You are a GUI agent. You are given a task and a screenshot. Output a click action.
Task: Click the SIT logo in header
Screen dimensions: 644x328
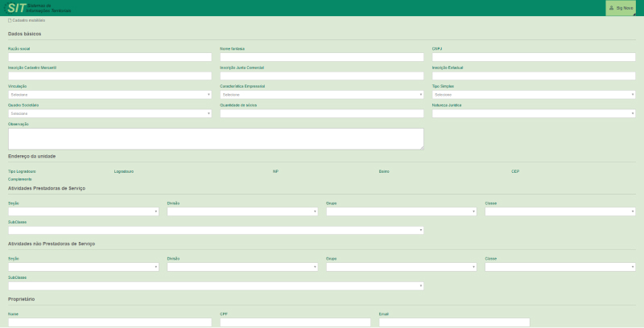point(16,8)
